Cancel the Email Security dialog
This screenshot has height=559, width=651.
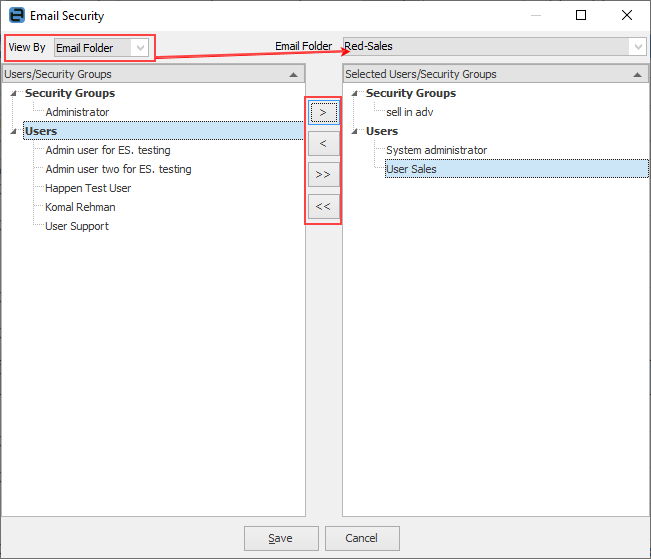(362, 538)
